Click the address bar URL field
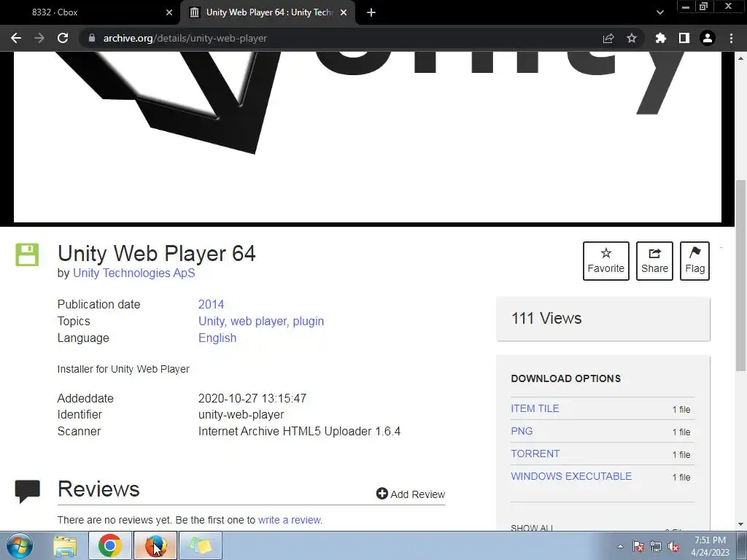 coord(333,38)
